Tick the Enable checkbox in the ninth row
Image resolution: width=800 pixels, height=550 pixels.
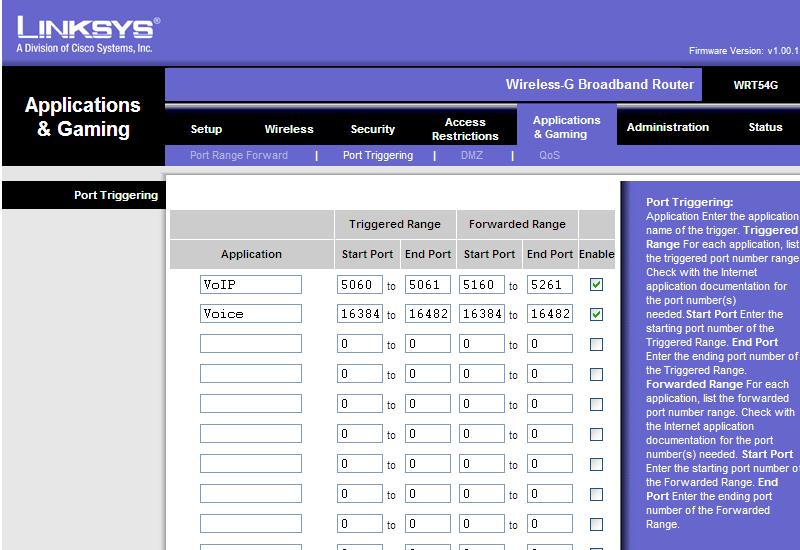(596, 524)
